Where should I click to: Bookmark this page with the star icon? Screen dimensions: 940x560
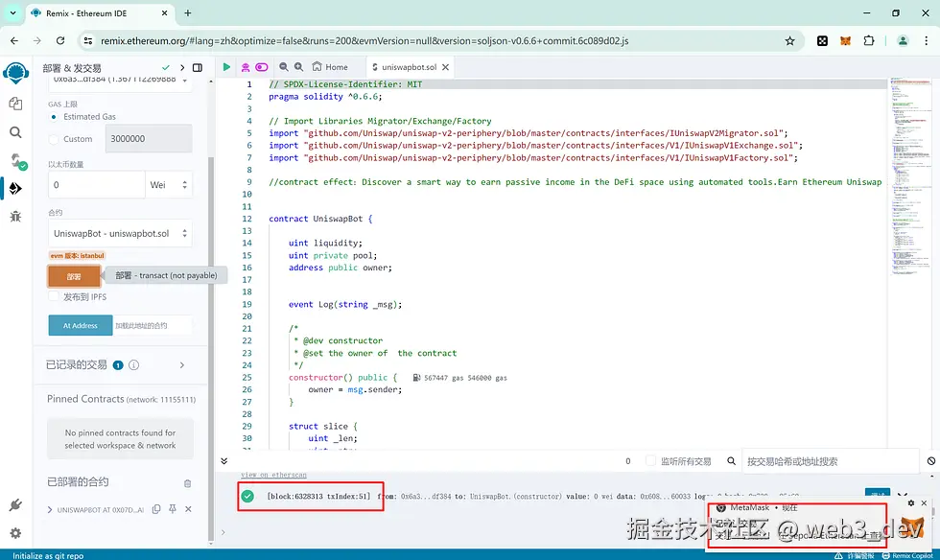[x=790, y=41]
